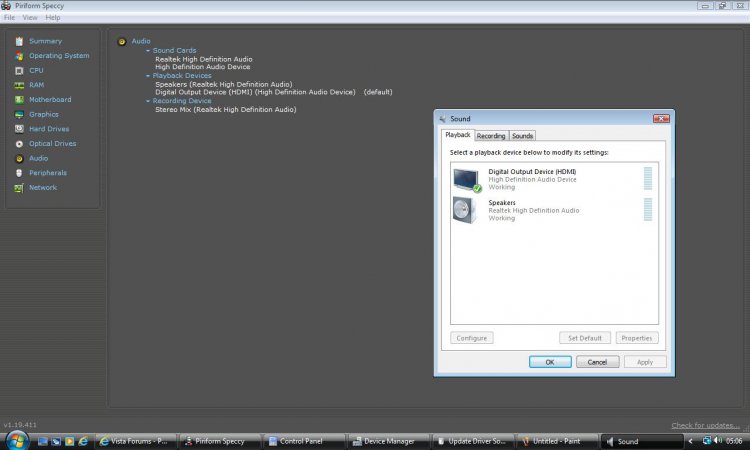Launch the media player from quick launch

click(69, 441)
